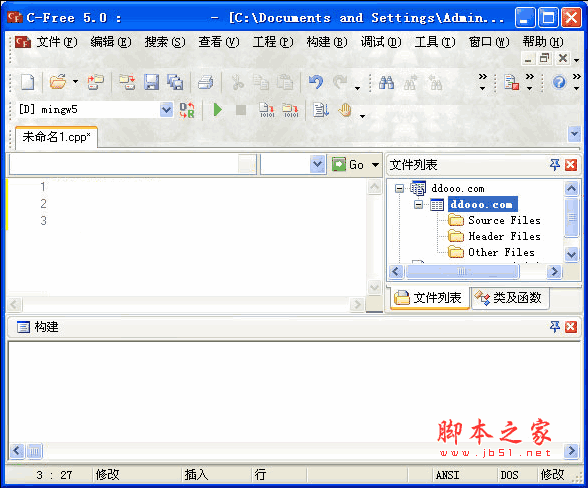This screenshot has width=588, height=488.
Task: Click the Copy icon
Action: [261, 82]
